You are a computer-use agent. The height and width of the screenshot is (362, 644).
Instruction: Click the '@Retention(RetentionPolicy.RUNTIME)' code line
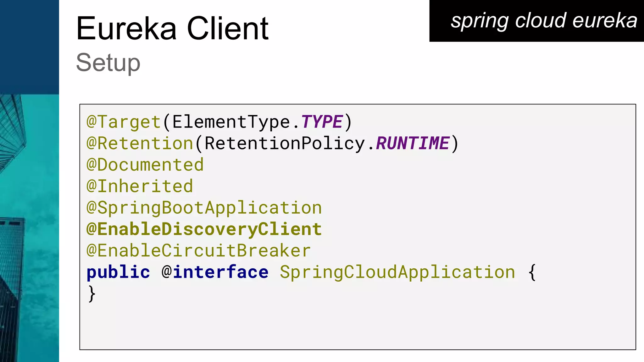pos(273,143)
